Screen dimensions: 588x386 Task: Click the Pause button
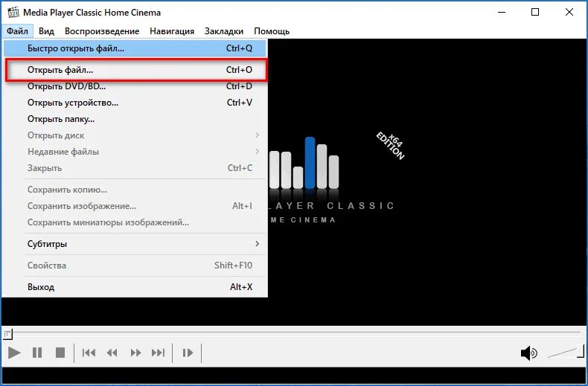[37, 353]
